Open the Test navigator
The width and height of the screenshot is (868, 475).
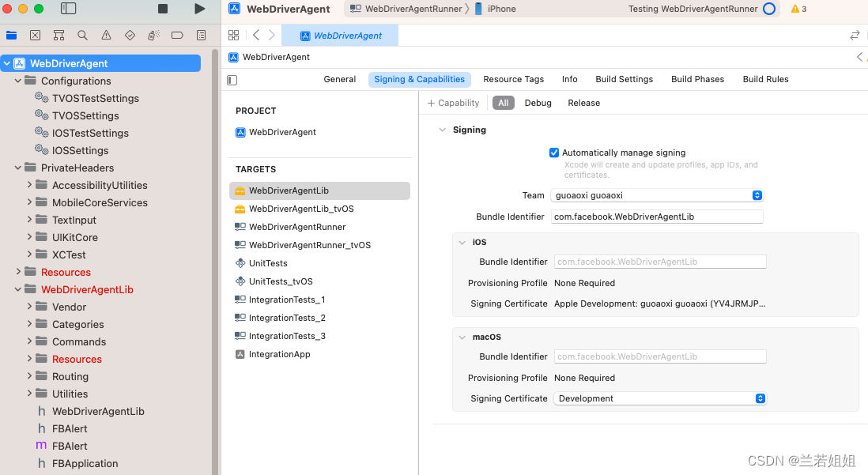(x=130, y=36)
